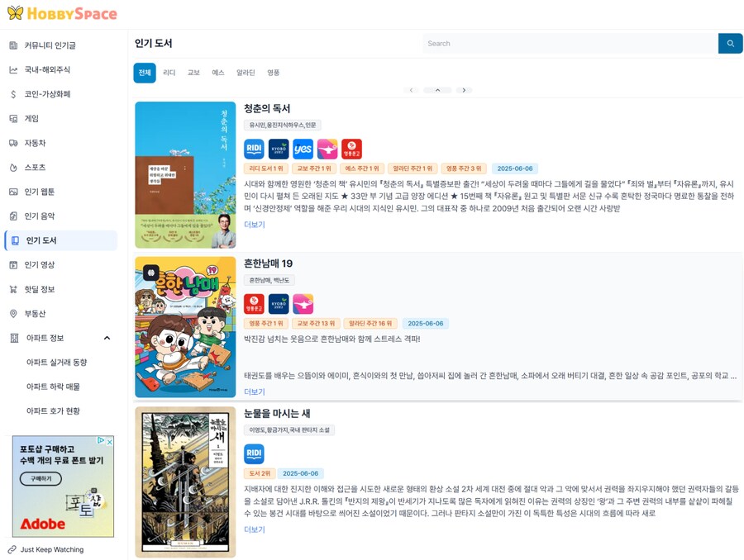Click the 영풍문고 red icon under 흔한남매 19
The height and width of the screenshot is (560, 744).
point(255,304)
